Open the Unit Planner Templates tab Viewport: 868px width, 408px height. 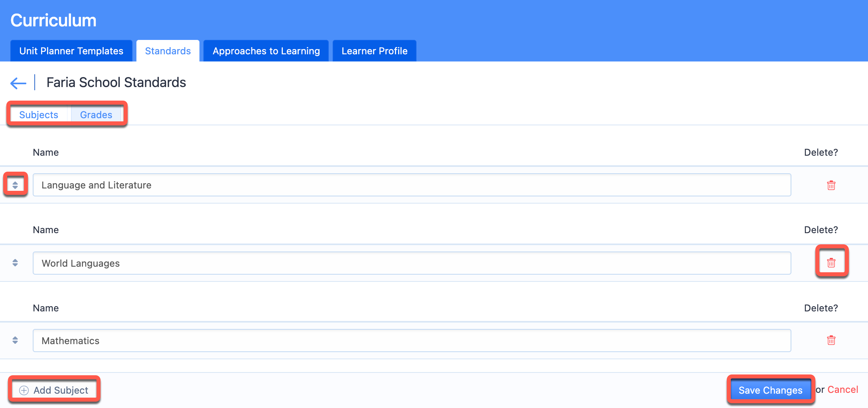click(71, 51)
